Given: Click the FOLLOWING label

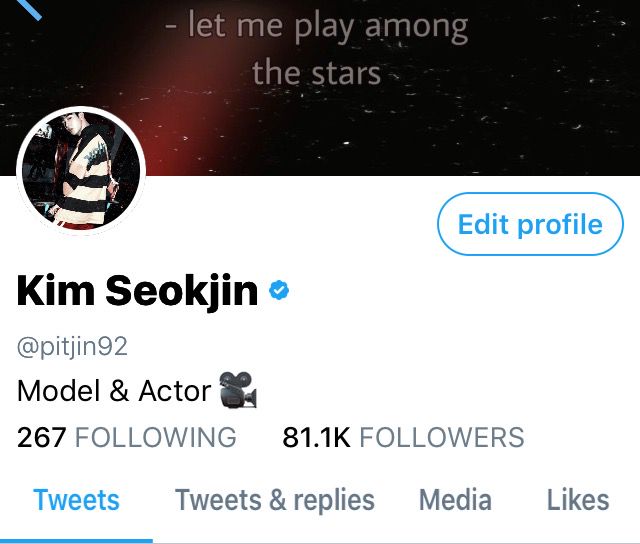Looking at the screenshot, I should pos(156,437).
